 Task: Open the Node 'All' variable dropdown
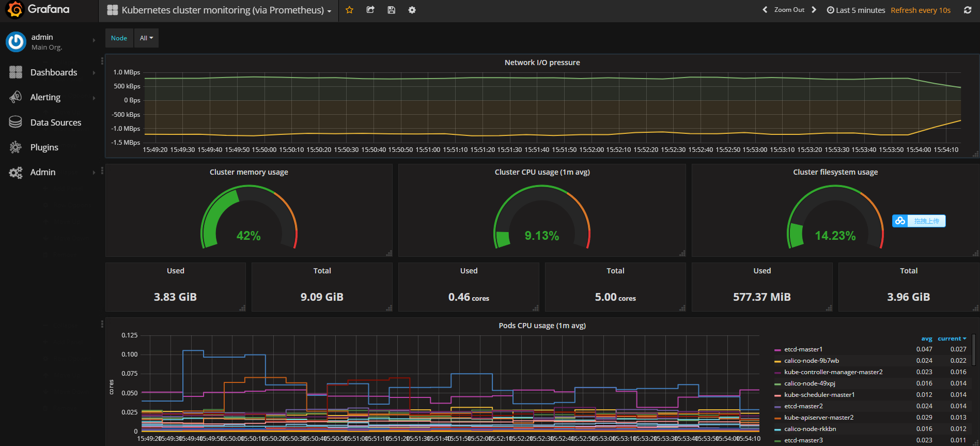point(146,38)
